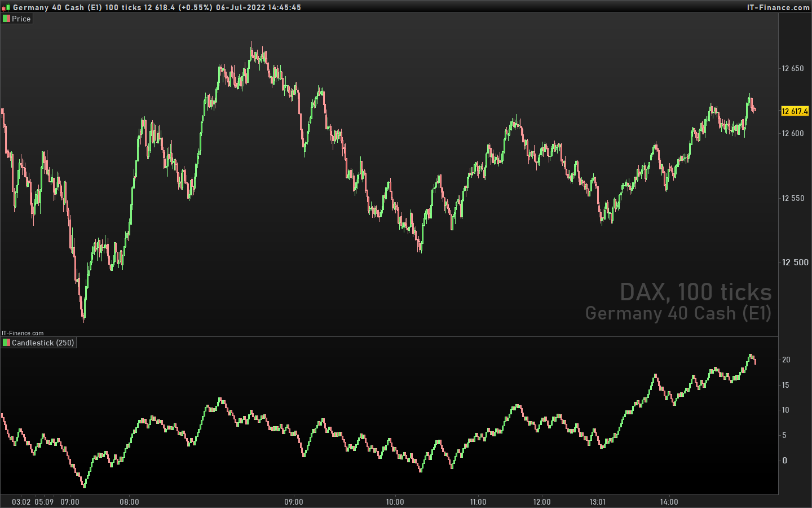
Task: Click the Germany 40 Cash (E1) title text
Action: point(58,7)
